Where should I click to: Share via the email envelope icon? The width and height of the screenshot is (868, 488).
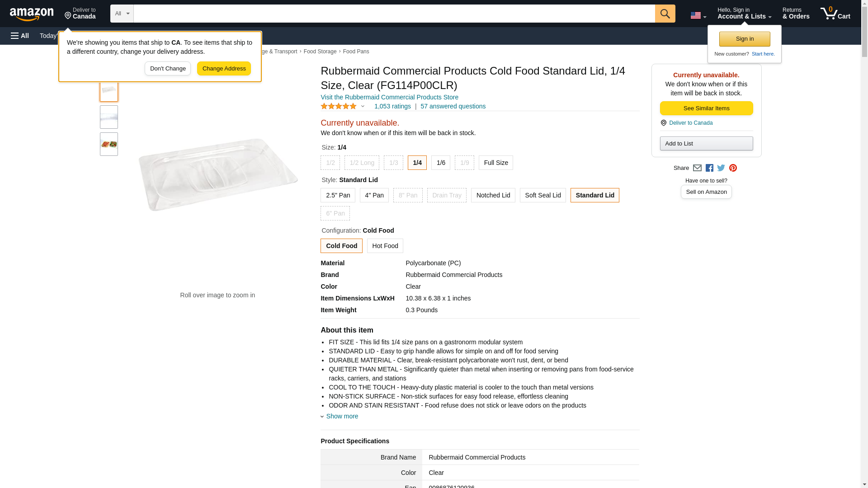[697, 168]
